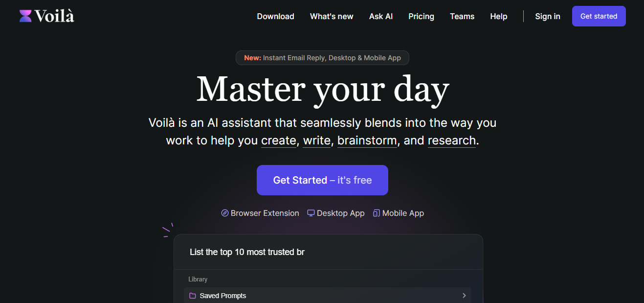
Task: Click the underlined word create
Action: coord(279,140)
